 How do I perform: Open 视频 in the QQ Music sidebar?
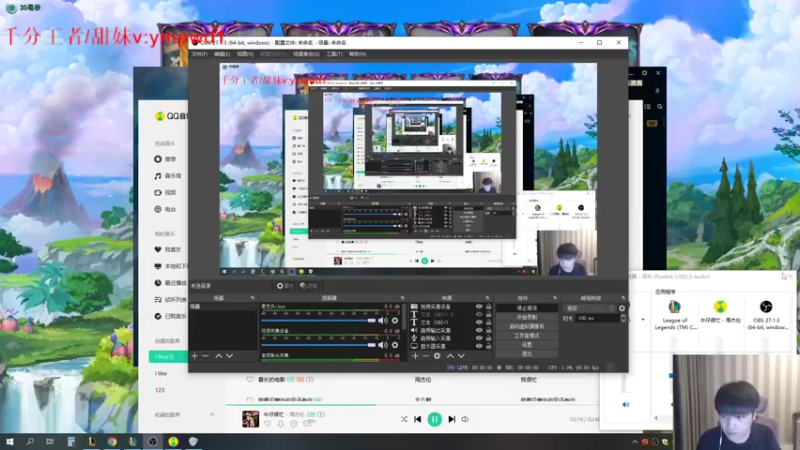tap(165, 192)
